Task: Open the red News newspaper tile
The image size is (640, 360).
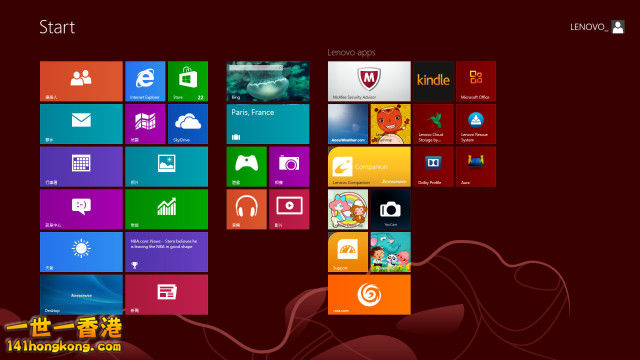Action: point(167,295)
